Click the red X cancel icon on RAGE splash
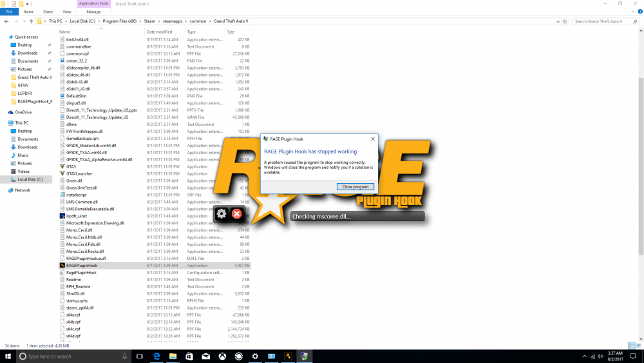This screenshot has width=644, height=363. click(236, 213)
